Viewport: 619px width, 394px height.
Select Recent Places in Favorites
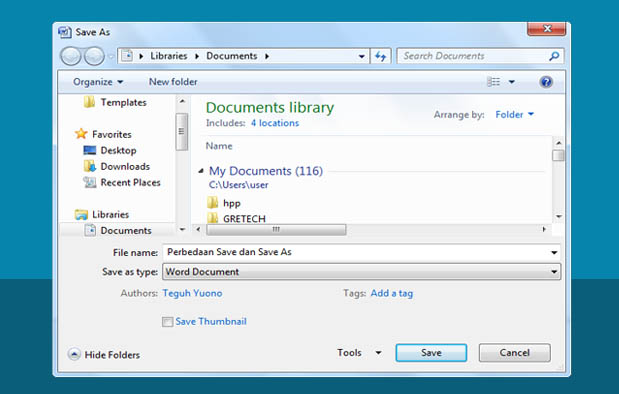pos(130,182)
